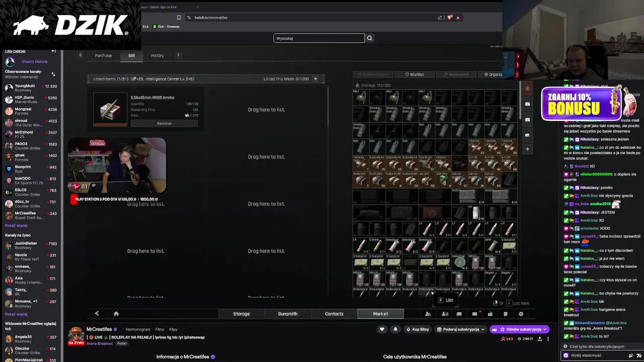644x362 pixels.
Task: Open the Klipy channel tab
Action: (x=173, y=329)
